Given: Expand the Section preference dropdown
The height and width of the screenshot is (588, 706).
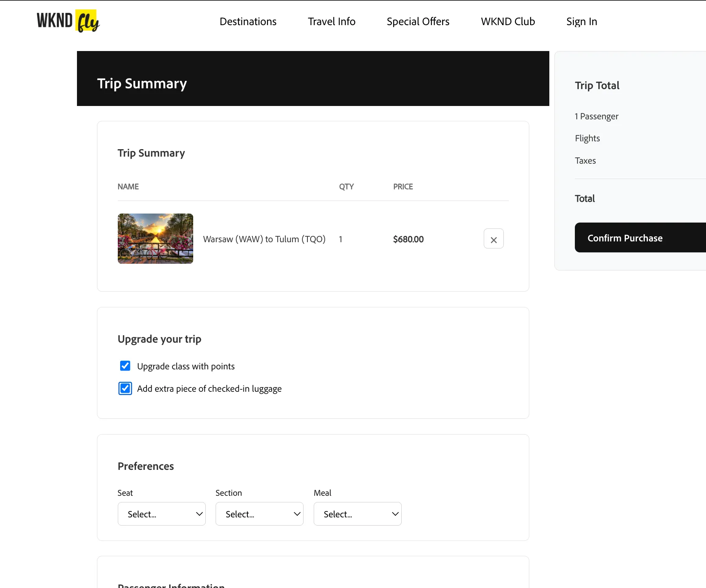Looking at the screenshot, I should point(260,514).
